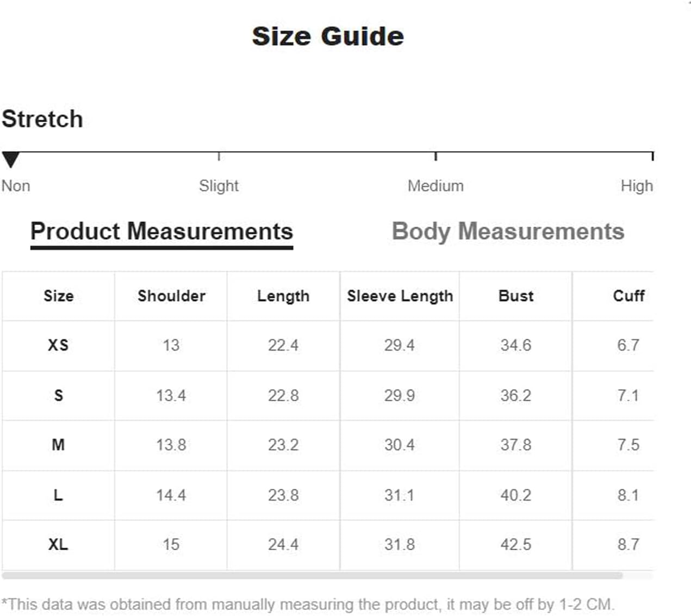
Task: Select the XS size row label
Action: coord(58,345)
